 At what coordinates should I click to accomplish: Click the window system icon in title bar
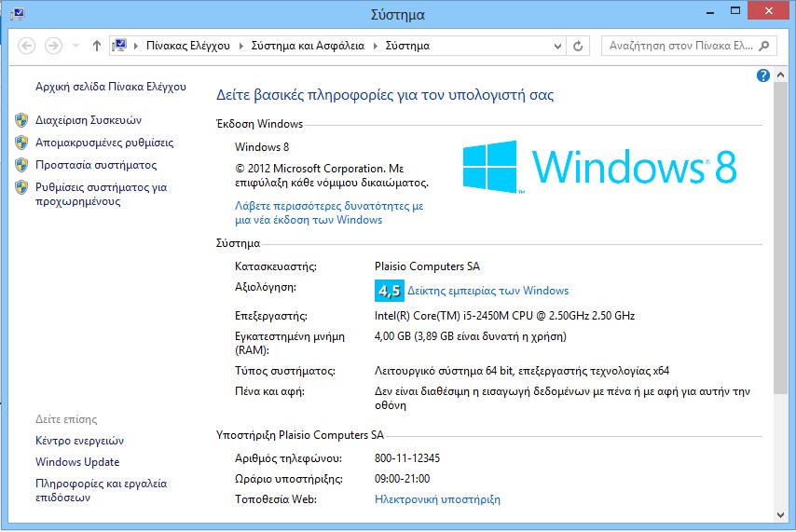click(18, 14)
